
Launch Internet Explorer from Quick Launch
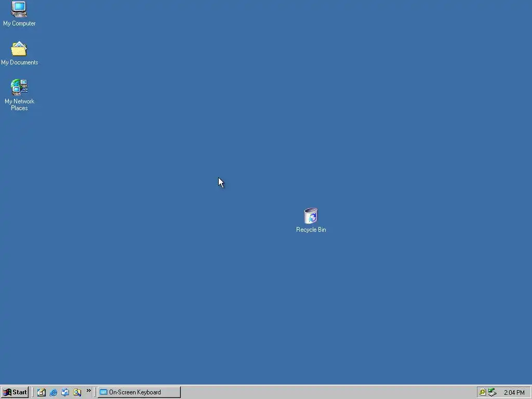click(x=54, y=392)
